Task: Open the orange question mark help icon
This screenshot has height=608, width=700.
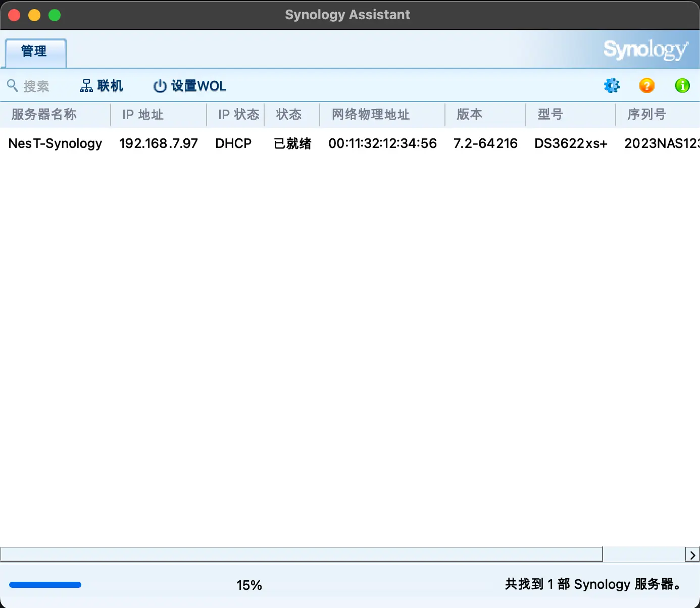Action: pyautogui.click(x=647, y=85)
